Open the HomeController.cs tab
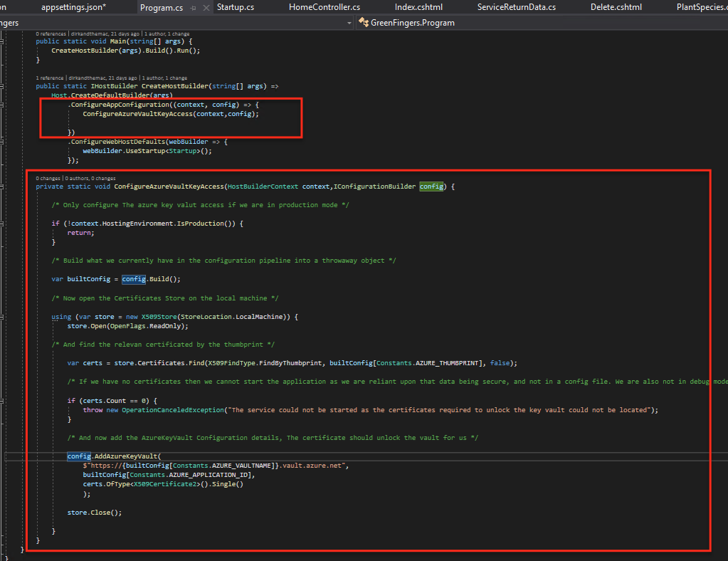This screenshot has width=728, height=561. click(x=324, y=7)
